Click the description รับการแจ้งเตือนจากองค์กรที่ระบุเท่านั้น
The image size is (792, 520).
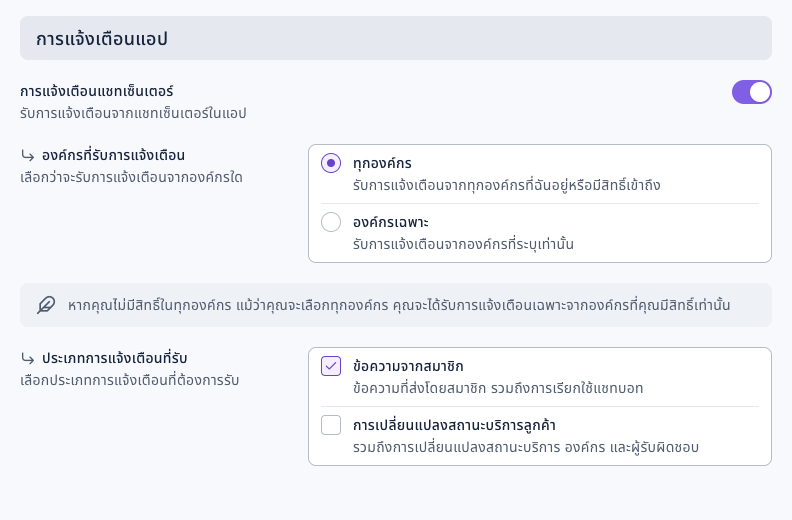tap(463, 244)
